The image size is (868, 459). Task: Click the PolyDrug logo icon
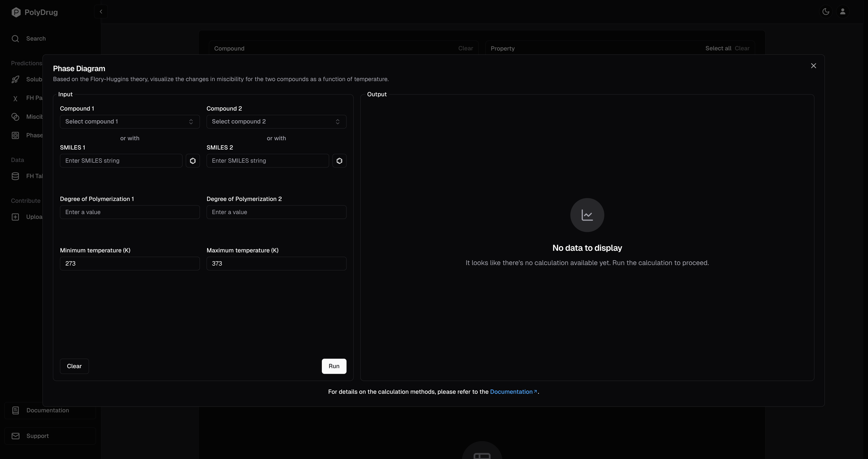[x=16, y=12]
